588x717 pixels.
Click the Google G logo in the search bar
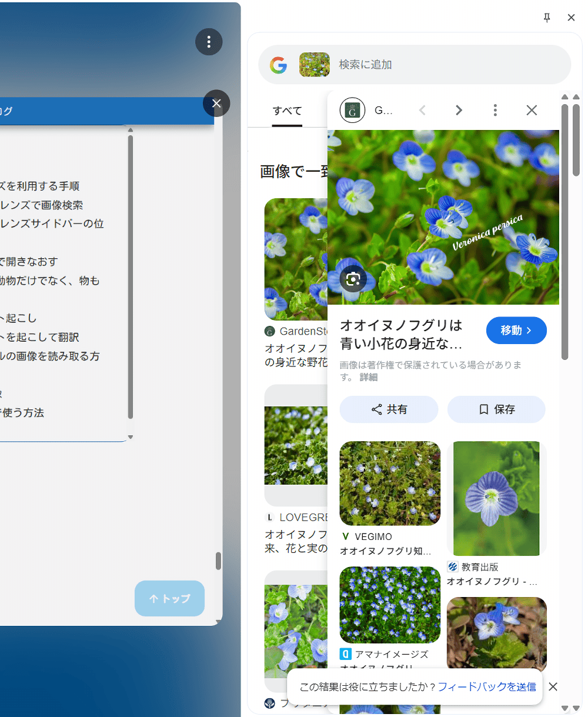[278, 65]
